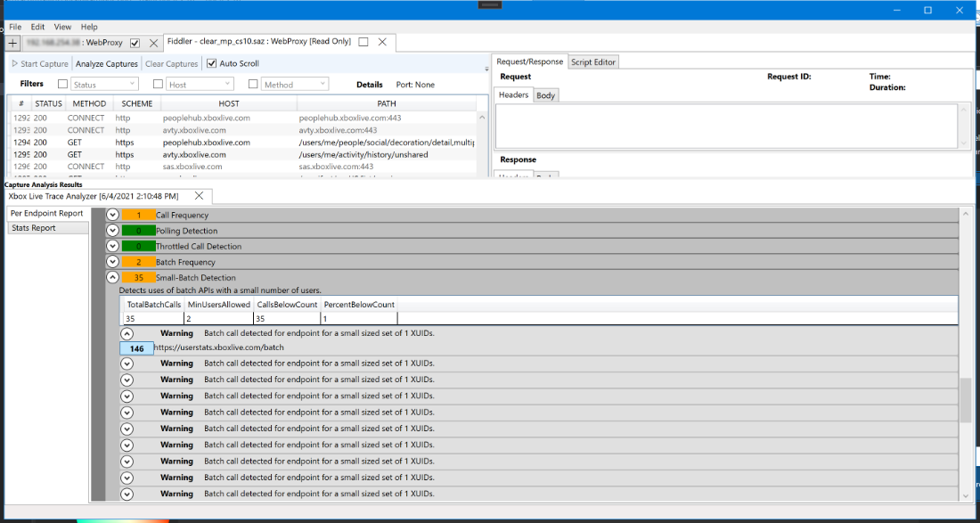Click the Clear Captures button
The height and width of the screenshot is (523, 980).
point(171,64)
